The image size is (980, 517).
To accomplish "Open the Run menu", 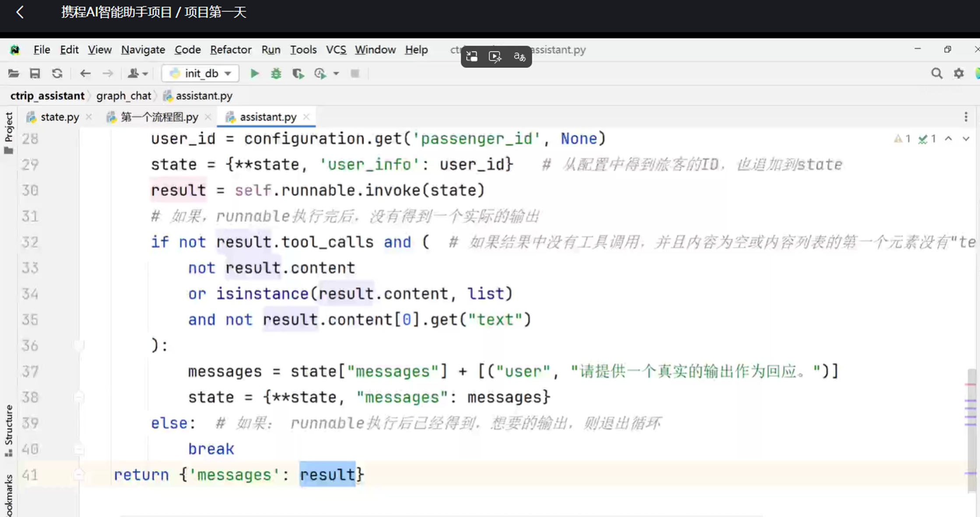I will [271, 50].
